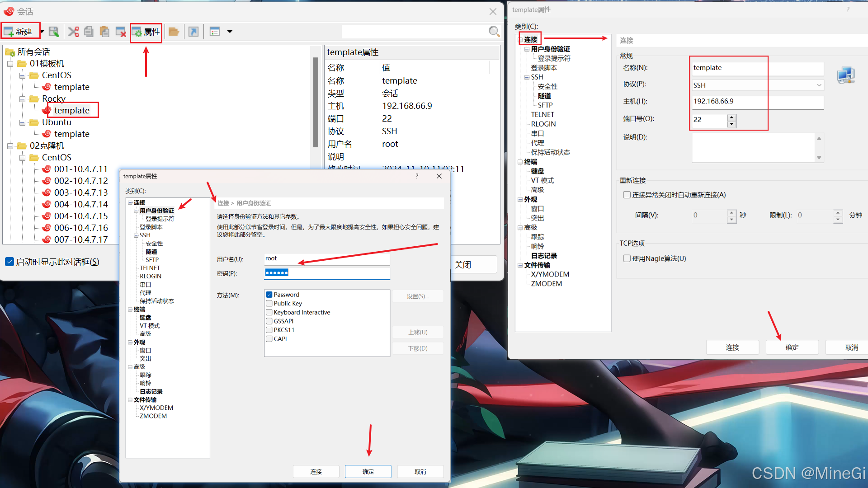Check 连接异常关闭时自动重新连接 option
868x488 pixels.
pos(627,195)
